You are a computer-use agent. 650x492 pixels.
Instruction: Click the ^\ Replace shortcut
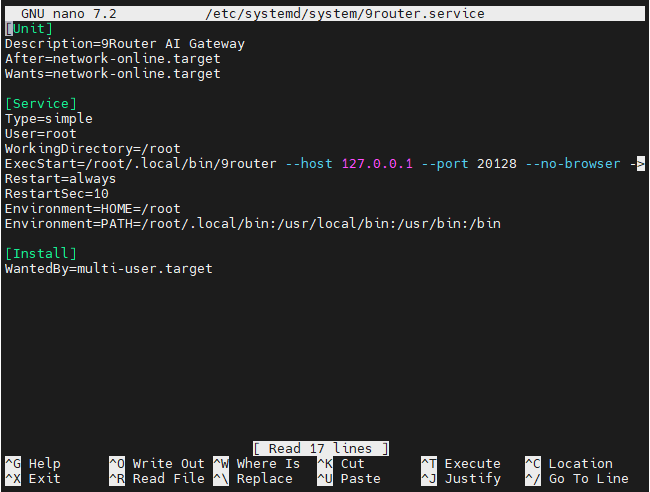[x=253, y=479]
